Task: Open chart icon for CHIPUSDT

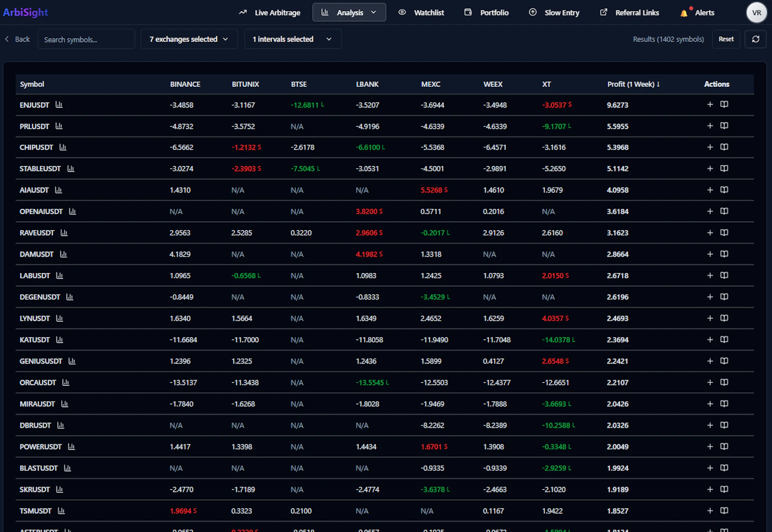Action: click(x=63, y=147)
